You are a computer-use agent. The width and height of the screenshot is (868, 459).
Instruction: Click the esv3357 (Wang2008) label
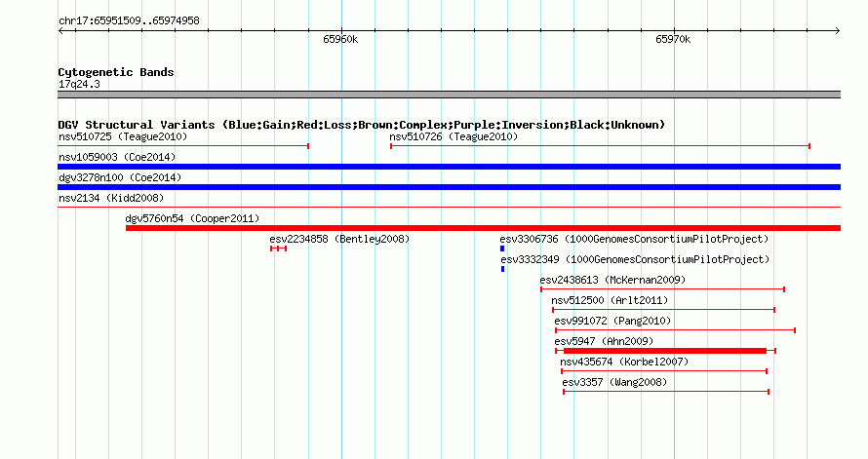coord(614,382)
